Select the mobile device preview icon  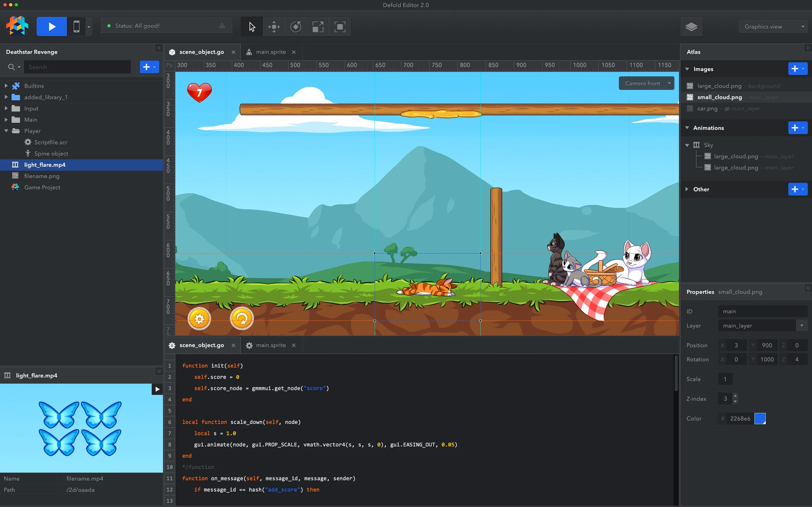(x=76, y=26)
